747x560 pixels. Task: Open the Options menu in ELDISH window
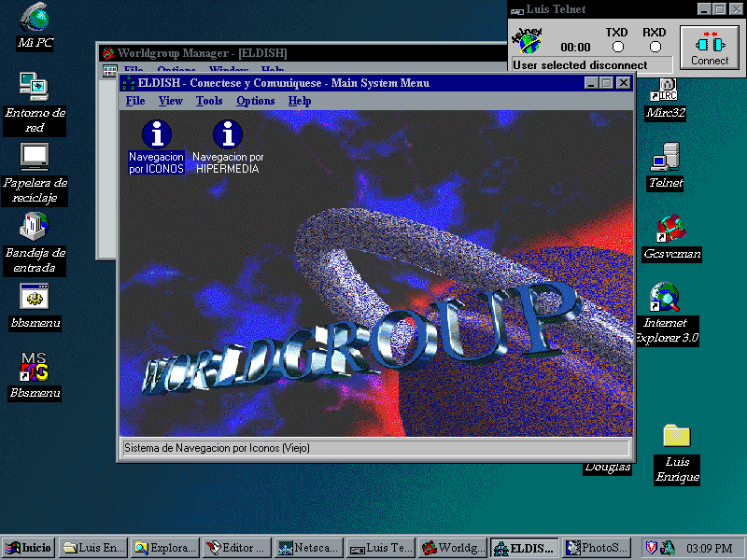[255, 101]
